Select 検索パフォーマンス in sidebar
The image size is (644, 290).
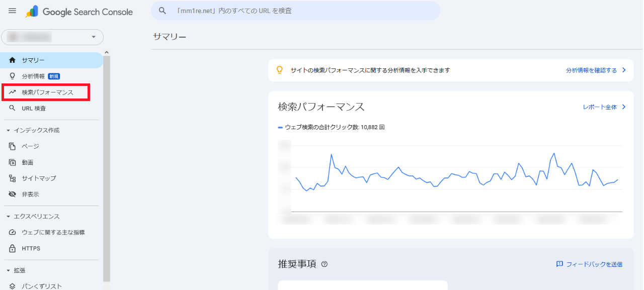click(47, 92)
